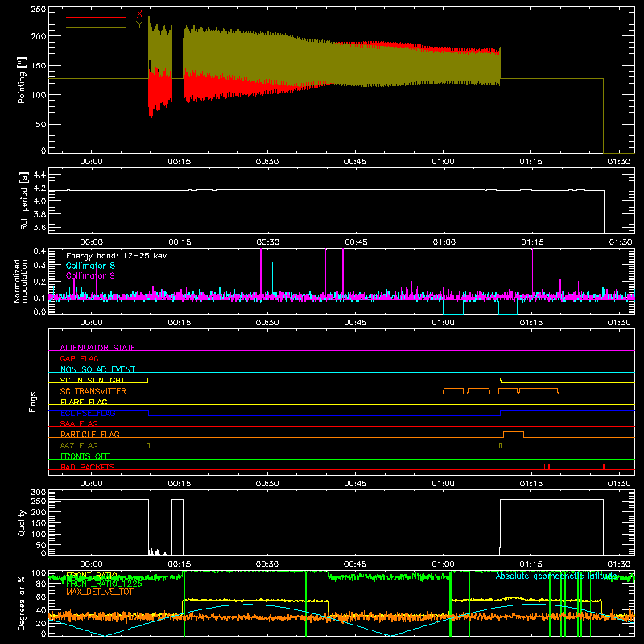
Task: Click the olive Y legend line
Action: pos(95,28)
